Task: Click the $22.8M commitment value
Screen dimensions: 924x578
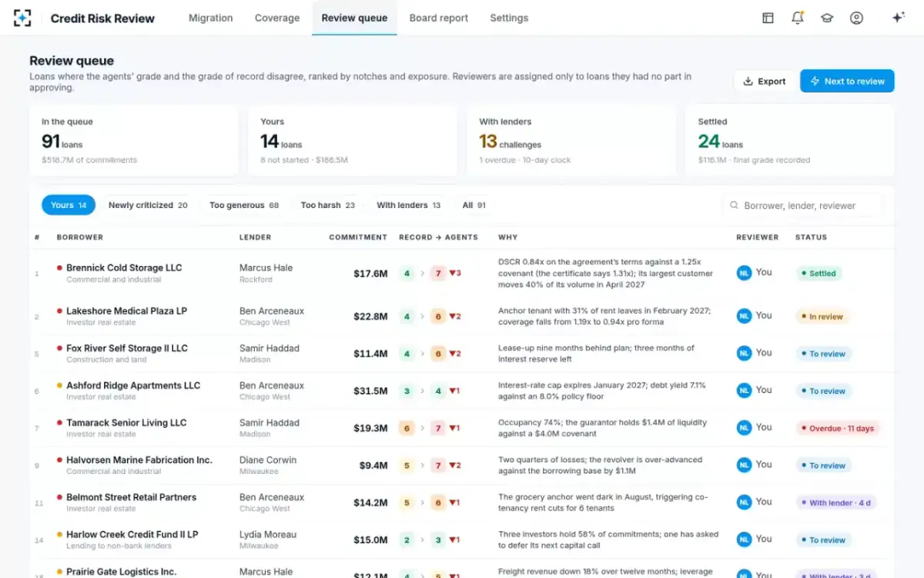Action: pos(370,316)
